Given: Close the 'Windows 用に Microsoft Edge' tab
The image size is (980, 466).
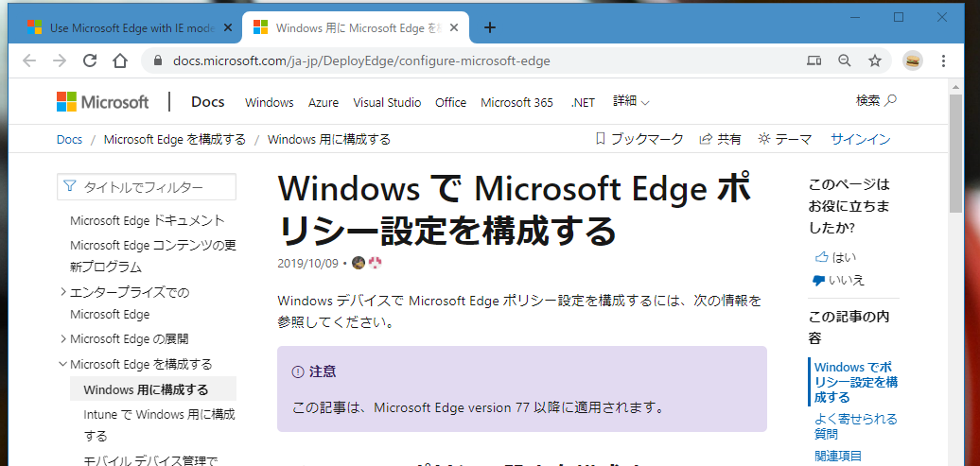Looking at the screenshot, I should tap(454, 27).
